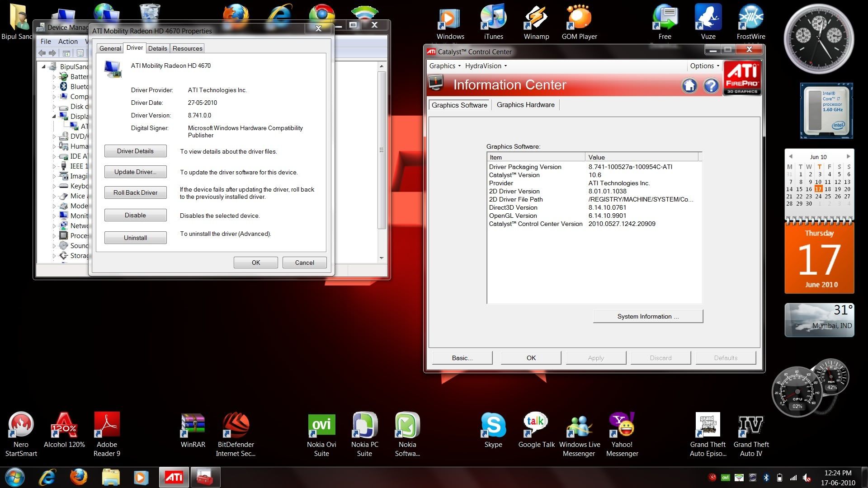Click Home icon in Catalyst Information Center
Image resolution: width=868 pixels, height=488 pixels.
(x=689, y=85)
